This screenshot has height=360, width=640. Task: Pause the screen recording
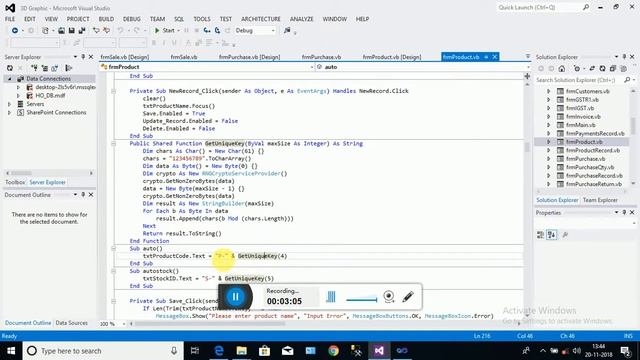tap(236, 297)
